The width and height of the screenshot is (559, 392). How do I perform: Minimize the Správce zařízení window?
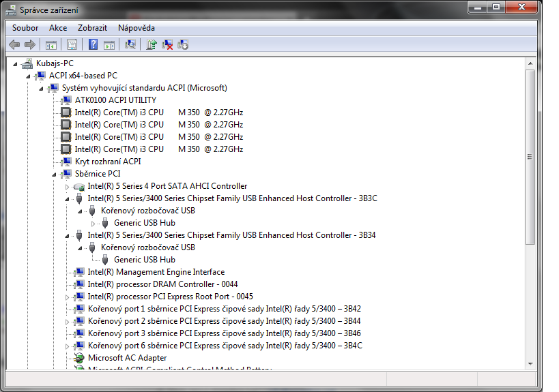[478, 7]
